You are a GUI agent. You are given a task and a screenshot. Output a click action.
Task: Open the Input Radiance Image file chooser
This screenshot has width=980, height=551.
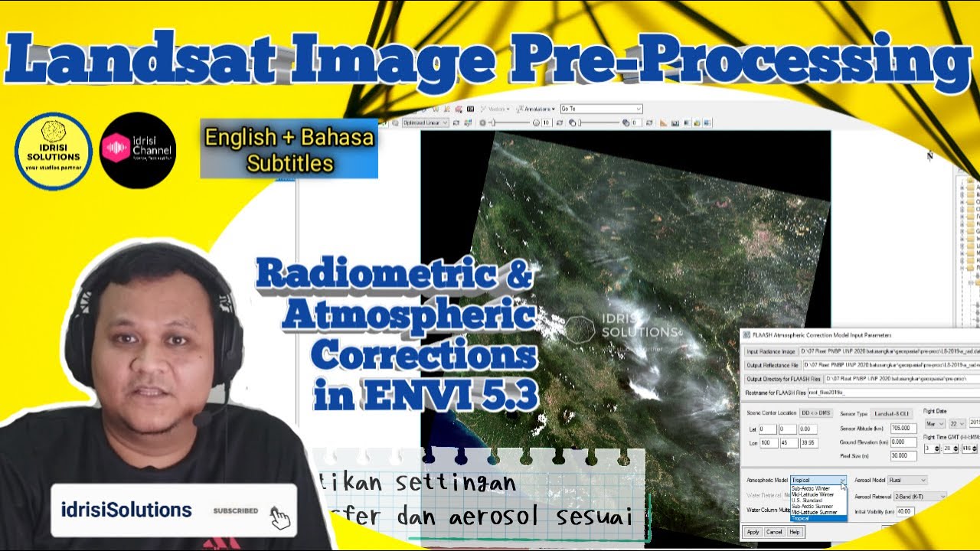point(771,351)
